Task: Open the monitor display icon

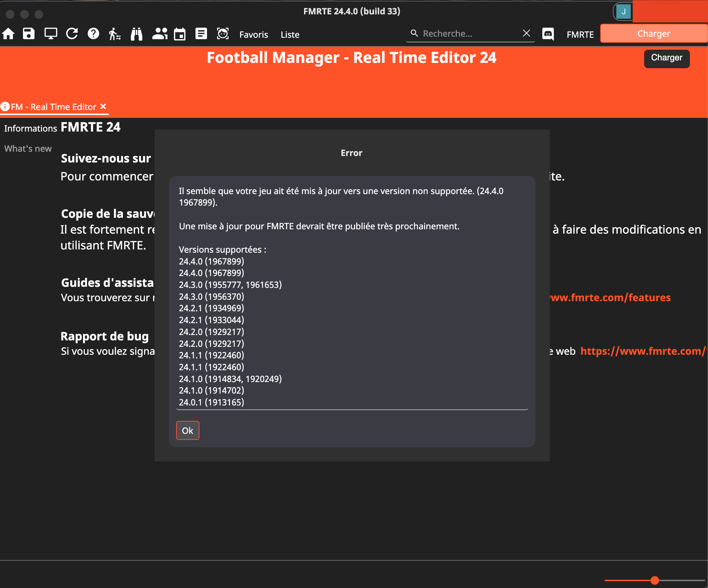Action: click(x=51, y=34)
